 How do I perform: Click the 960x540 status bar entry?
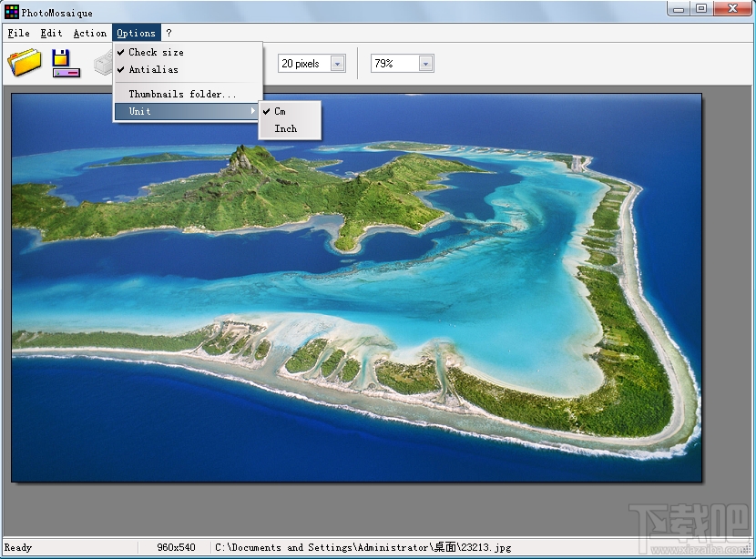point(176,547)
